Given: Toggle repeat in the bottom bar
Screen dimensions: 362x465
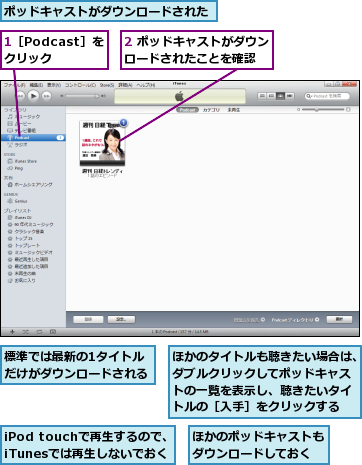Looking at the screenshot, I should (39, 332).
